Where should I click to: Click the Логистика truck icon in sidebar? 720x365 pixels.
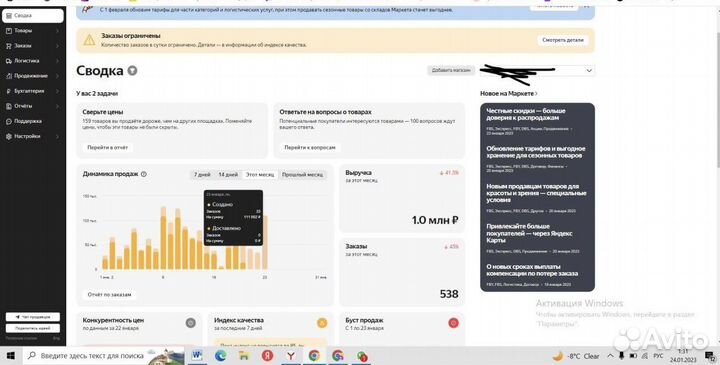pyautogui.click(x=9, y=61)
